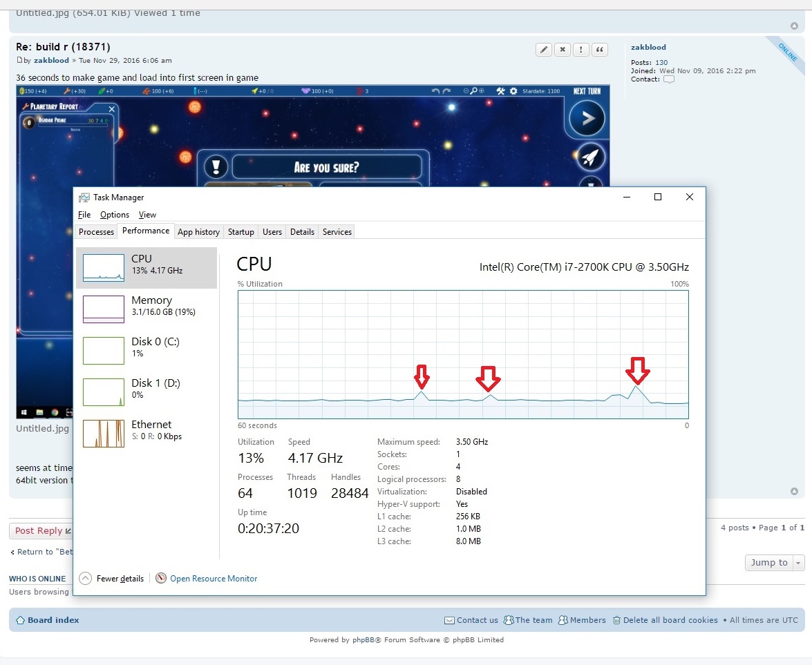
Task: Go to the Users tab
Action: pyautogui.click(x=272, y=232)
